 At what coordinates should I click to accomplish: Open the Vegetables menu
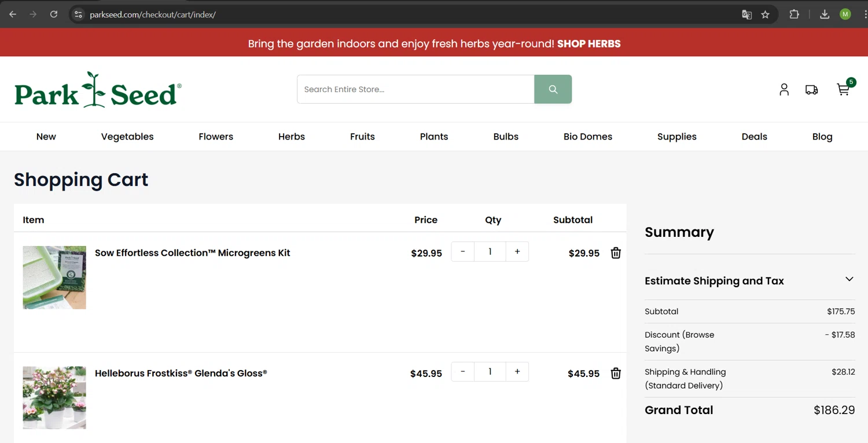127,137
